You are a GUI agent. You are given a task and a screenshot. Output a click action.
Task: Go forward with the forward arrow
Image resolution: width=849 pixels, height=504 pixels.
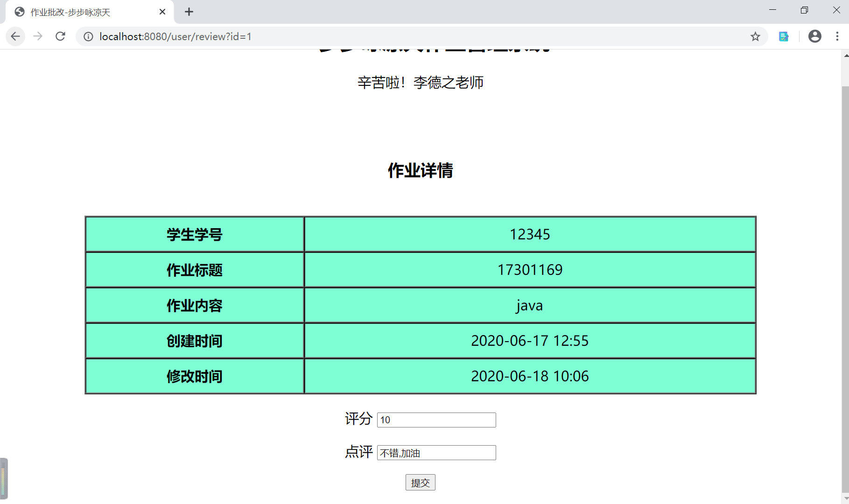pos(38,36)
